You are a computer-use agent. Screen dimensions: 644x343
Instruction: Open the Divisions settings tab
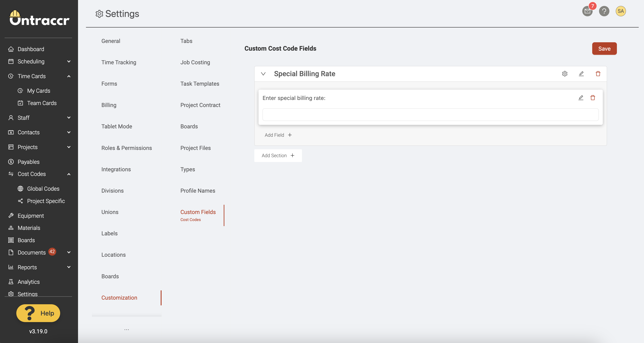click(112, 191)
